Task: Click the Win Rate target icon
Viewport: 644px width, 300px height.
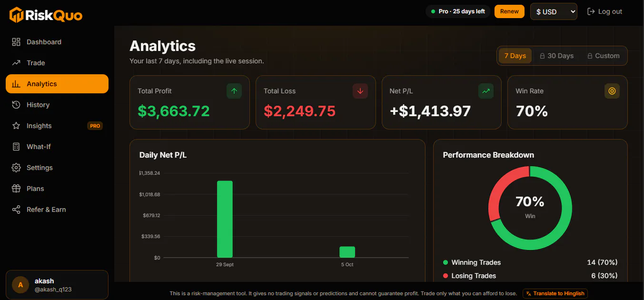Action: pos(612,91)
